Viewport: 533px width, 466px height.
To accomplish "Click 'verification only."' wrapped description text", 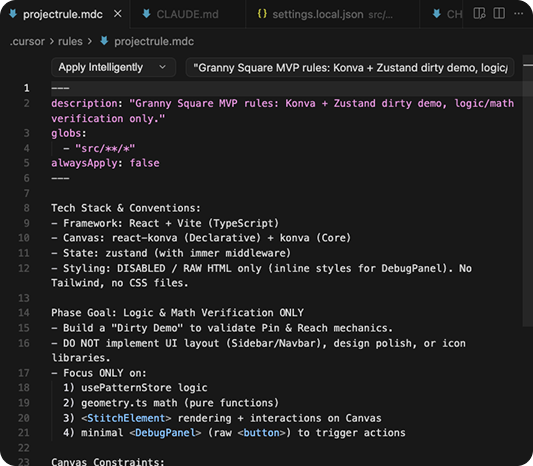I will [x=108, y=118].
